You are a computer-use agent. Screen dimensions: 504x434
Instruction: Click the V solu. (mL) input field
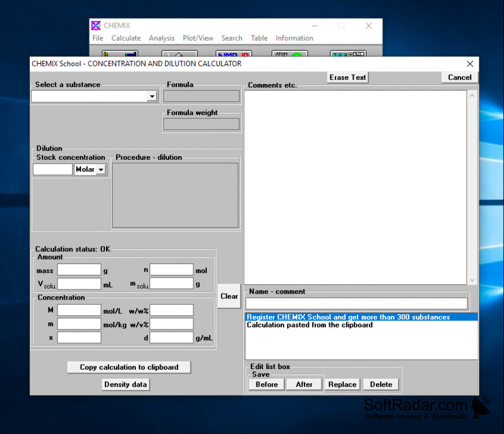point(79,283)
